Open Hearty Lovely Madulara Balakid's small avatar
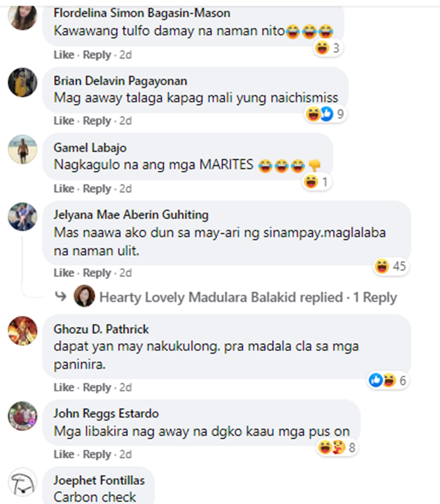The width and height of the screenshot is (440, 504). click(x=84, y=296)
